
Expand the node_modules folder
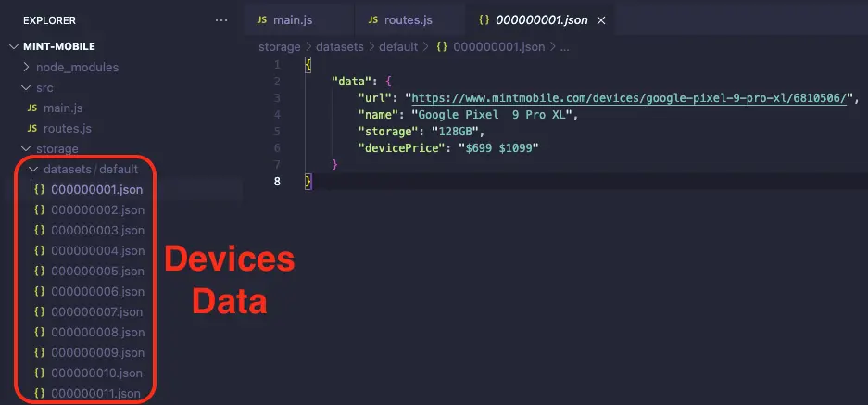click(x=26, y=68)
